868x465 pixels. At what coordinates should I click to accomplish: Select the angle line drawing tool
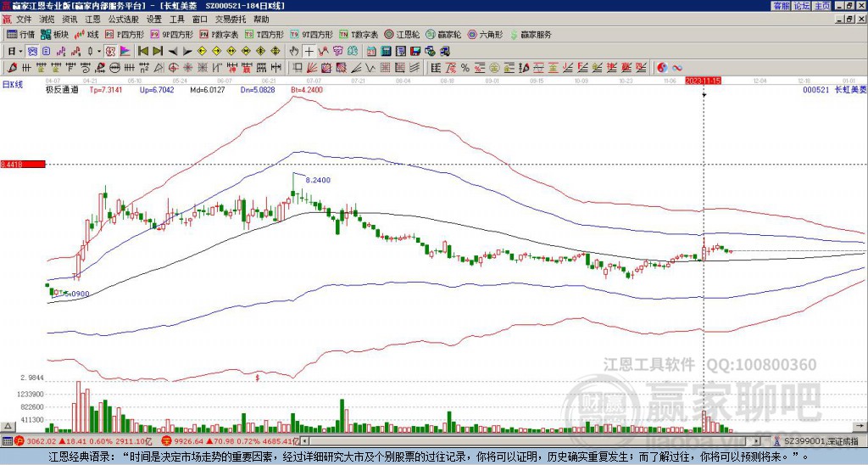[356, 68]
